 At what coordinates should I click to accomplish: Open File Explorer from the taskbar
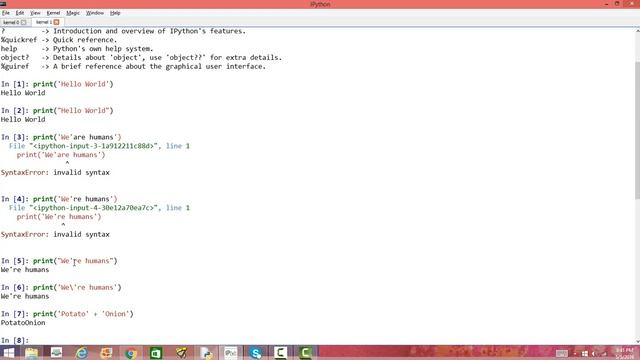point(31,353)
